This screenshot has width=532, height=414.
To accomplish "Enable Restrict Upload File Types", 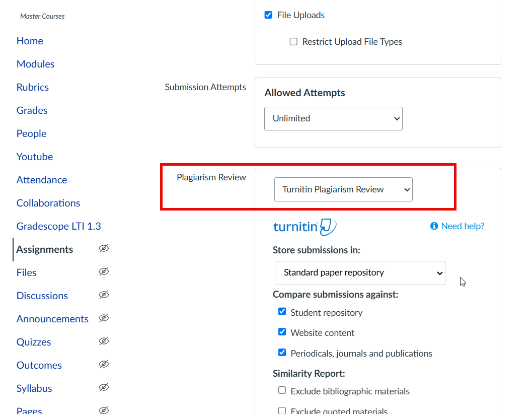I will [293, 42].
